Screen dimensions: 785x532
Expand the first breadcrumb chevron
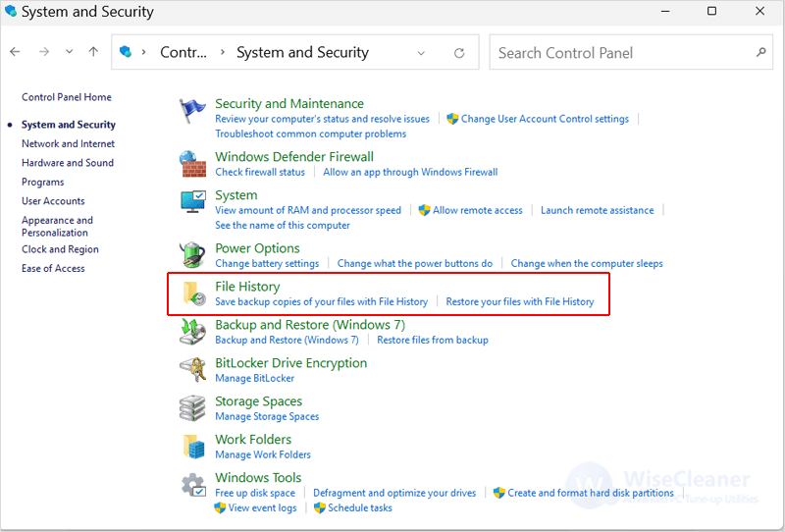click(143, 52)
